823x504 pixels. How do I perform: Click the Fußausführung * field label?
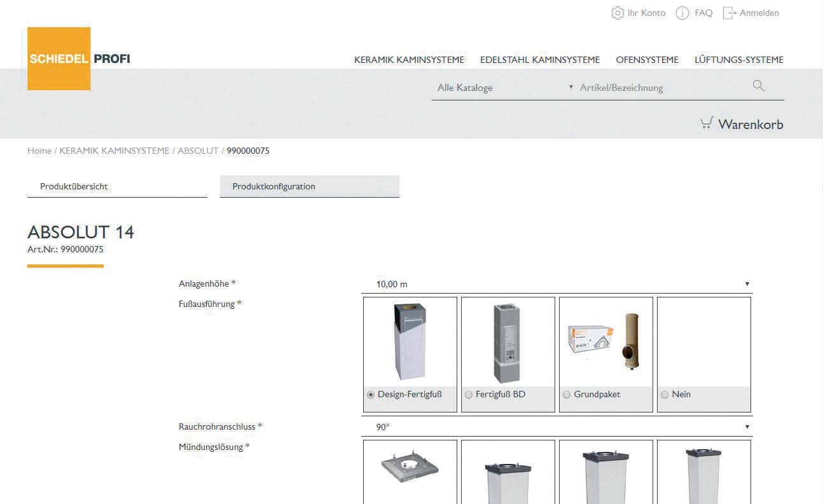click(210, 304)
